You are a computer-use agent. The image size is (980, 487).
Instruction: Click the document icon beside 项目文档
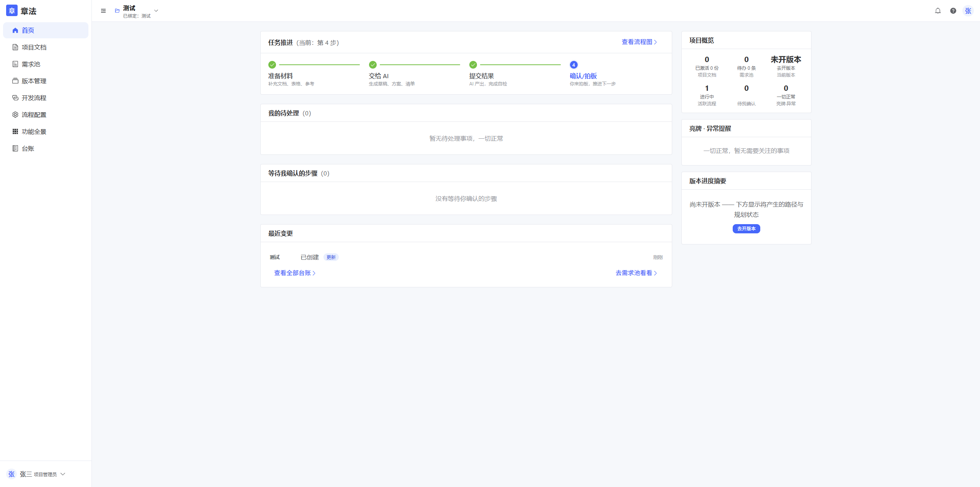point(15,47)
